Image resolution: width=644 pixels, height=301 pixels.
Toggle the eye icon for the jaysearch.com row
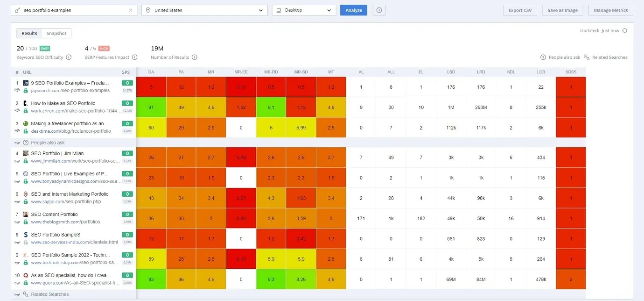[17, 91]
